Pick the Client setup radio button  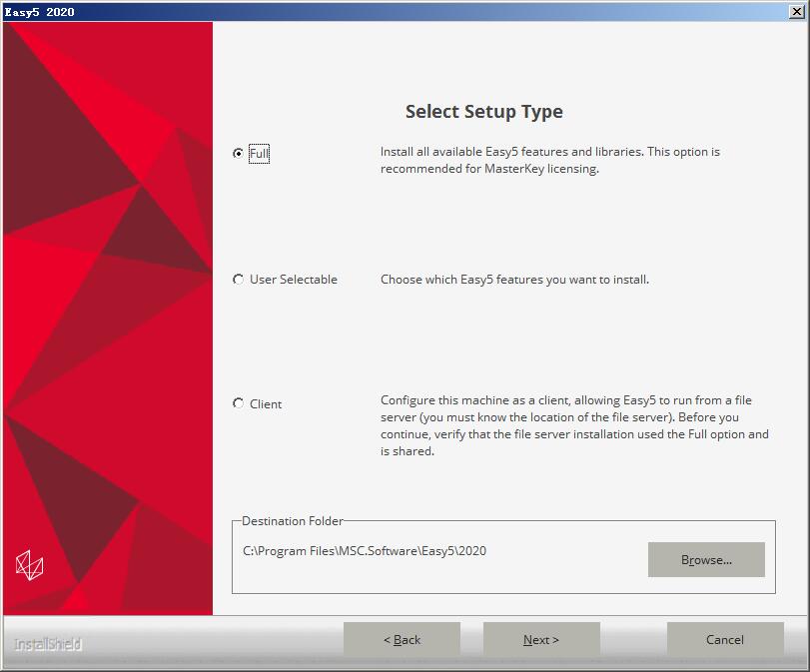(x=238, y=403)
